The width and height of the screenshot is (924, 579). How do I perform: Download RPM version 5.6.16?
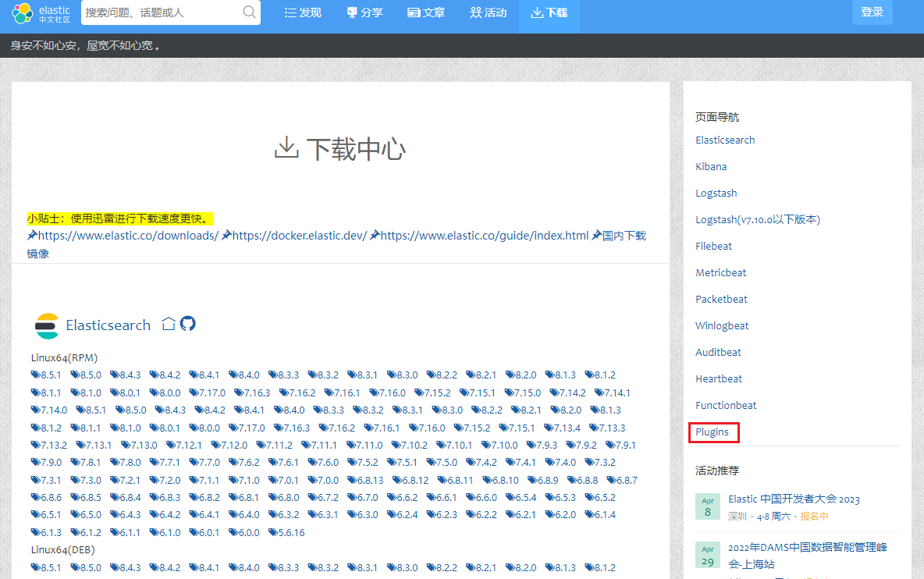(286, 532)
